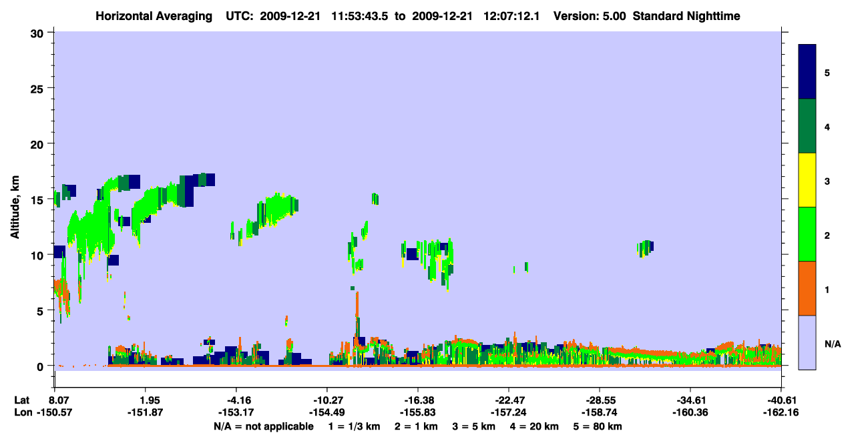Click latitude value -28.55

(600, 400)
